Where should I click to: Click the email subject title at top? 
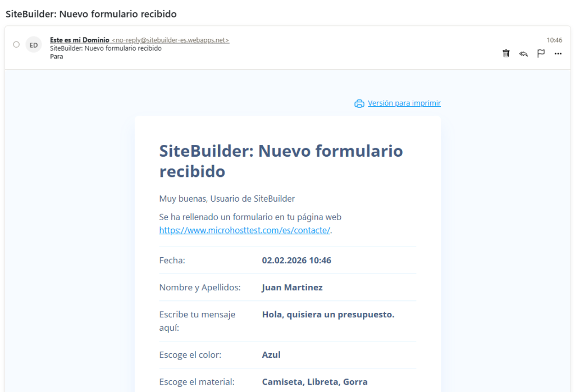click(91, 14)
